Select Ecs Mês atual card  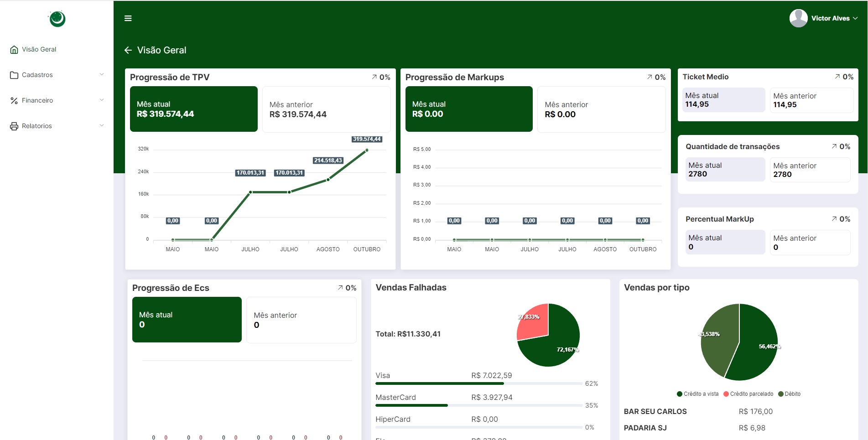click(x=187, y=320)
